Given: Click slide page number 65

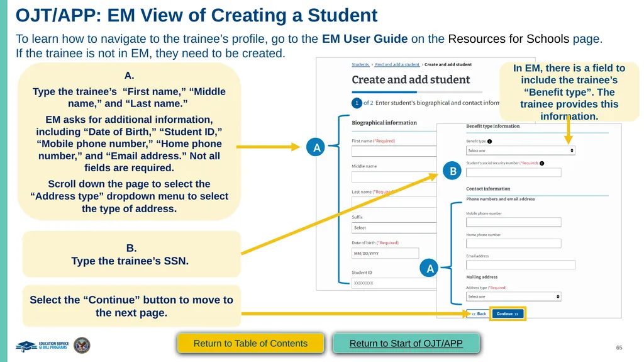Looking at the screenshot, I should pos(619,348).
